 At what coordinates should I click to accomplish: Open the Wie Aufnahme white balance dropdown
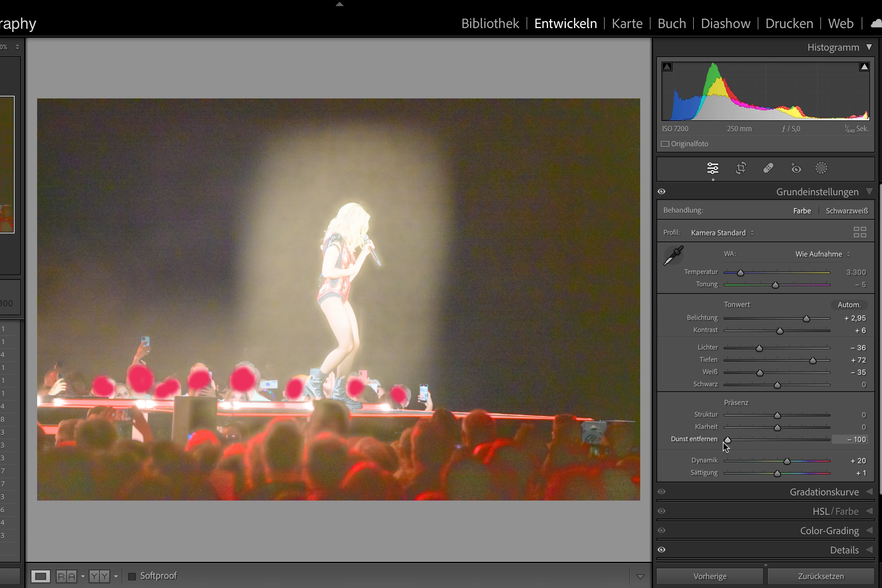point(822,254)
